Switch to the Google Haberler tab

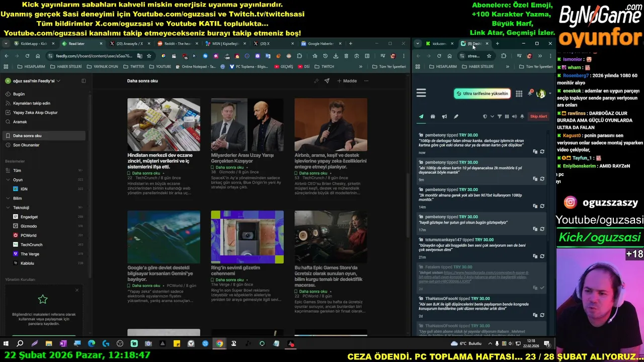pos(321,44)
